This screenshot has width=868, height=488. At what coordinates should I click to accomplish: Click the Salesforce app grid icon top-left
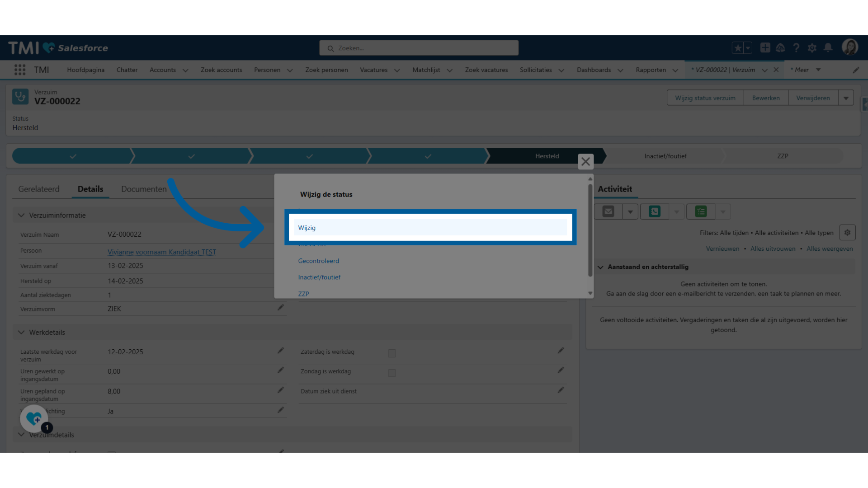(20, 70)
